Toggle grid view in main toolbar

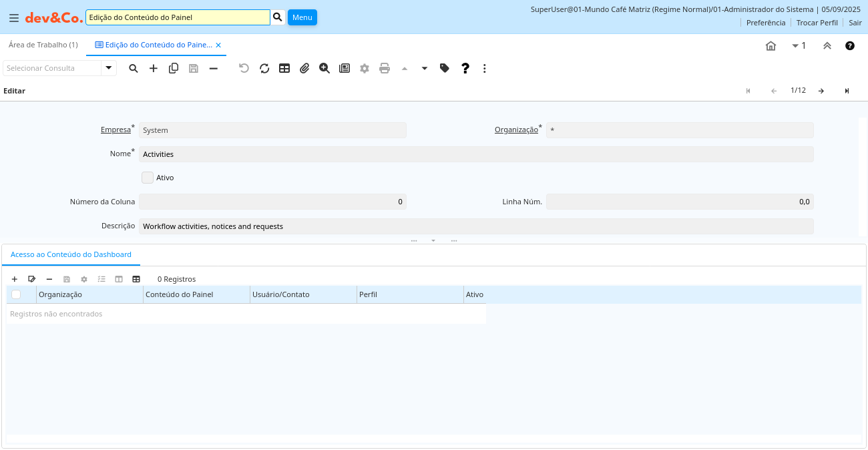point(284,68)
